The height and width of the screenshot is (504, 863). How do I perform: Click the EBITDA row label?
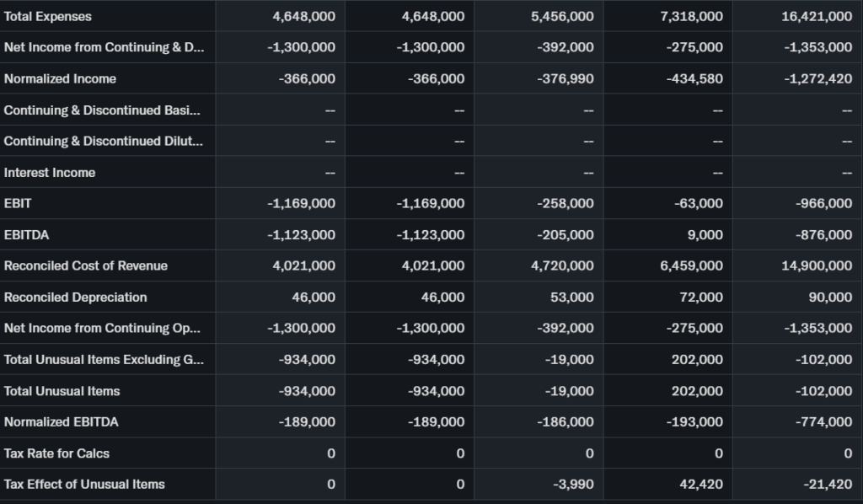coord(26,235)
